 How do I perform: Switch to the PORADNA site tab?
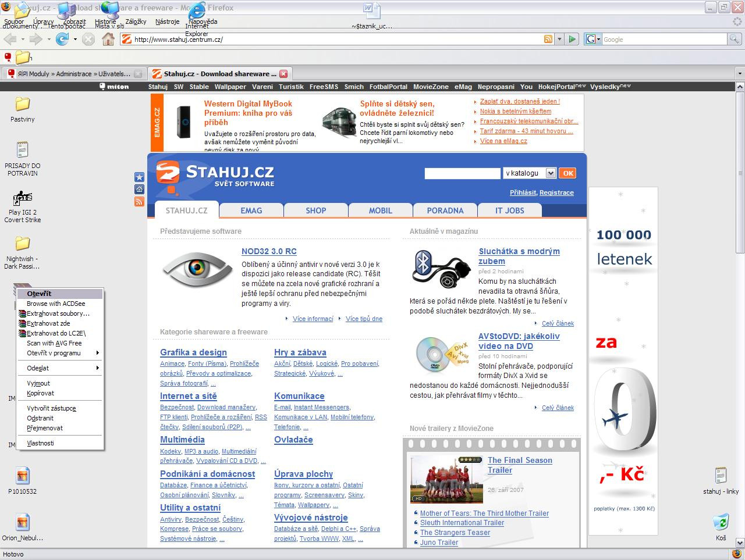tap(445, 211)
